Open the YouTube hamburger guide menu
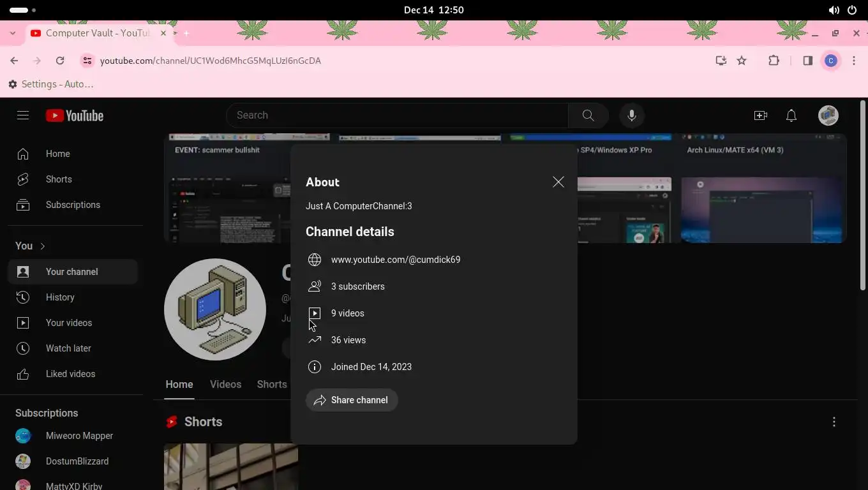868x490 pixels. tap(23, 115)
